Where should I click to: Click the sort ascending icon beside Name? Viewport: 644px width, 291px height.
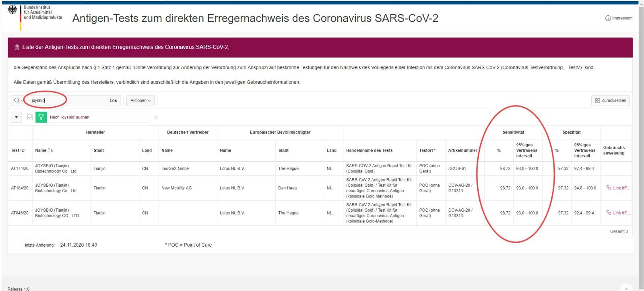point(50,150)
